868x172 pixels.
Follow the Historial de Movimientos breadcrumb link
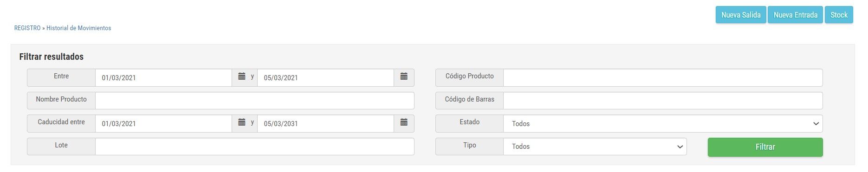point(79,28)
